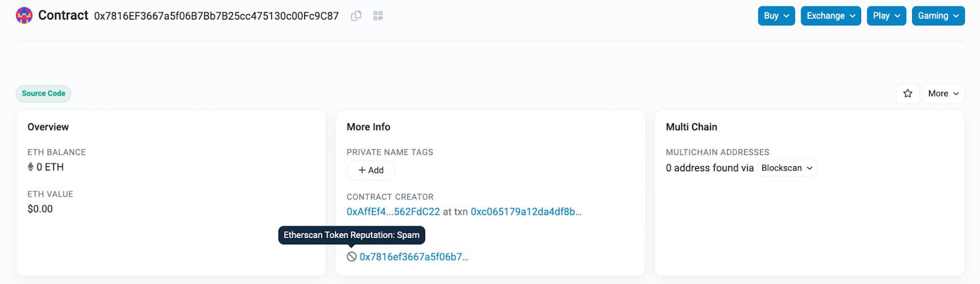
Task: Open the Blockscan multichain selector
Action: click(x=787, y=168)
